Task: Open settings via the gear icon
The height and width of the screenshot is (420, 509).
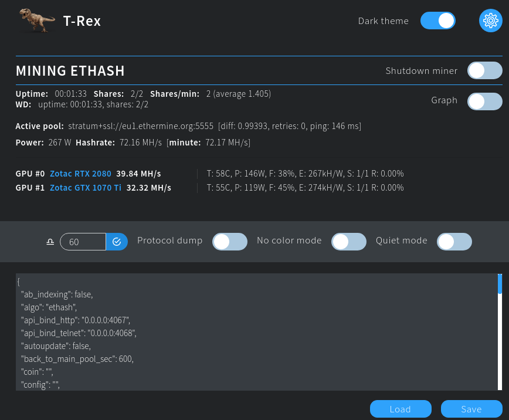Action: tap(490, 21)
